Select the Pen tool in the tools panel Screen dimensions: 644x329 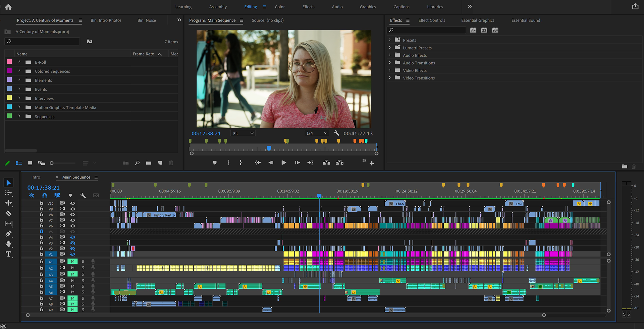click(9, 234)
